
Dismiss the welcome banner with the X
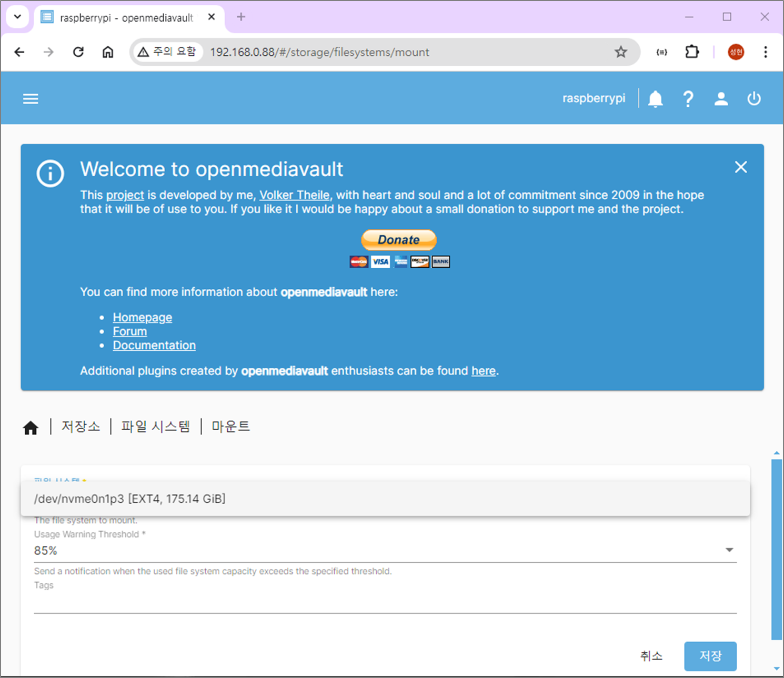click(x=741, y=167)
